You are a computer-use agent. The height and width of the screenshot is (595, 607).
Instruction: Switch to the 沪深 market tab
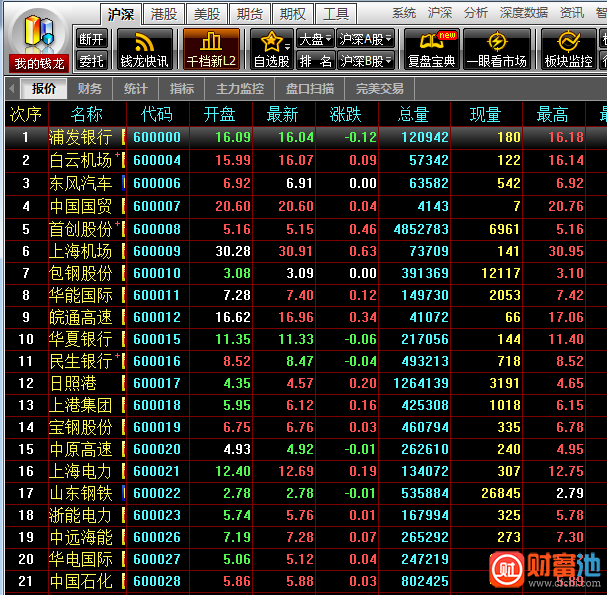tap(121, 14)
